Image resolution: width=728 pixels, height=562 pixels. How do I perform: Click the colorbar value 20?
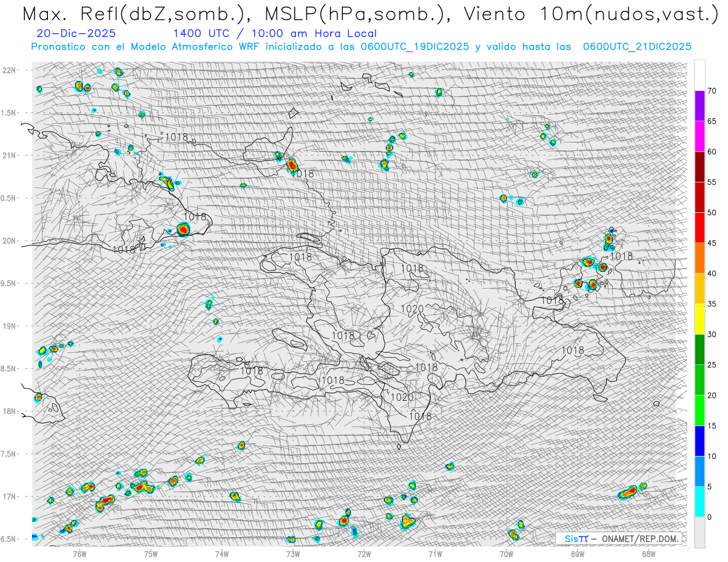pyautogui.click(x=712, y=395)
